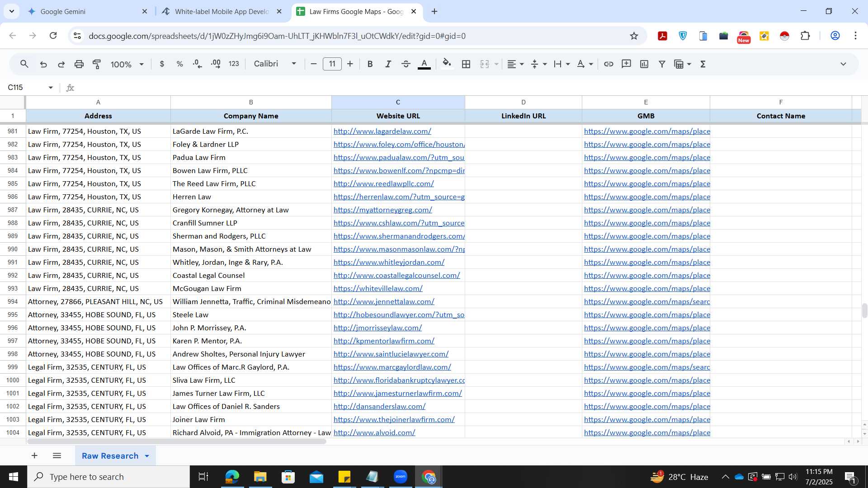
Task: Open the text wrapping dropdown
Action: (561, 64)
